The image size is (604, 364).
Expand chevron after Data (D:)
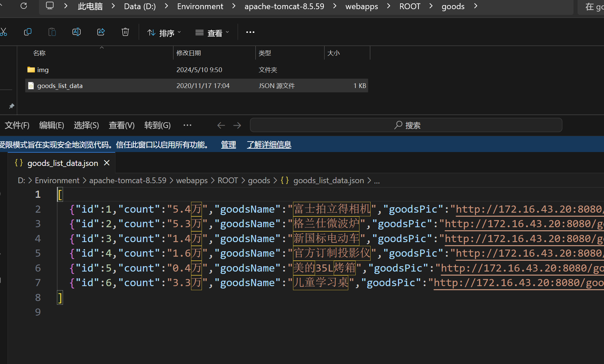click(x=166, y=6)
